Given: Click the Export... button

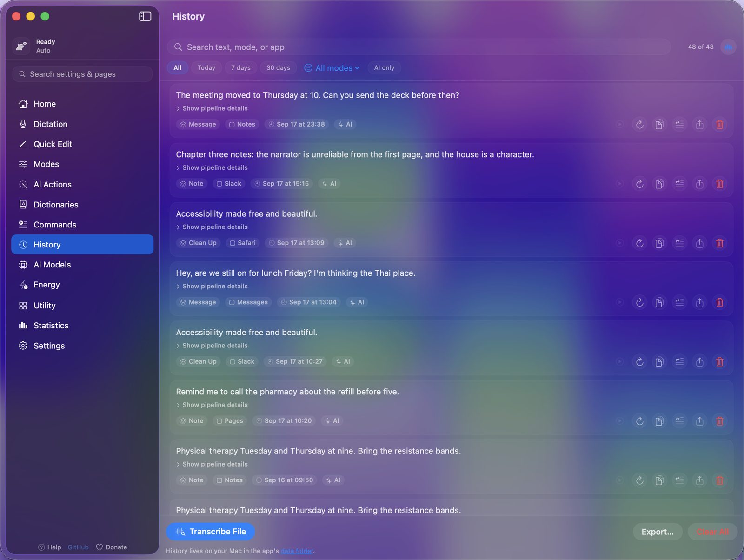Looking at the screenshot, I should 658,532.
